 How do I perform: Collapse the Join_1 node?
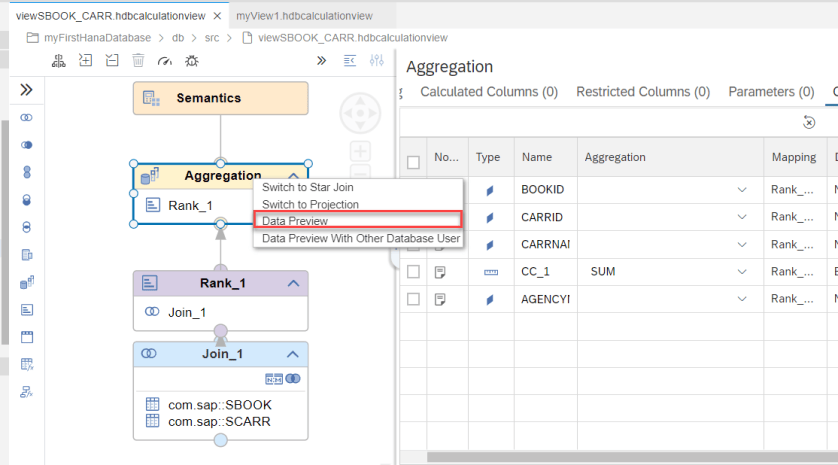coord(292,354)
